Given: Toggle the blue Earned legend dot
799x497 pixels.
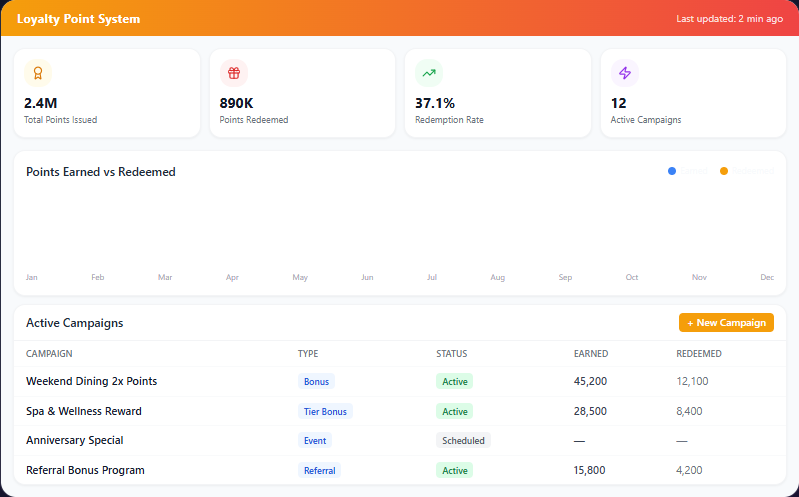Looking at the screenshot, I should (672, 171).
